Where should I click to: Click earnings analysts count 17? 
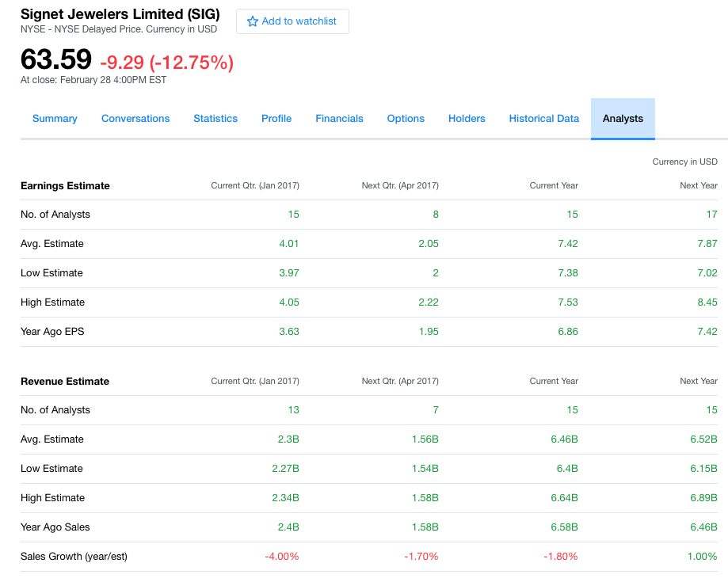click(711, 215)
